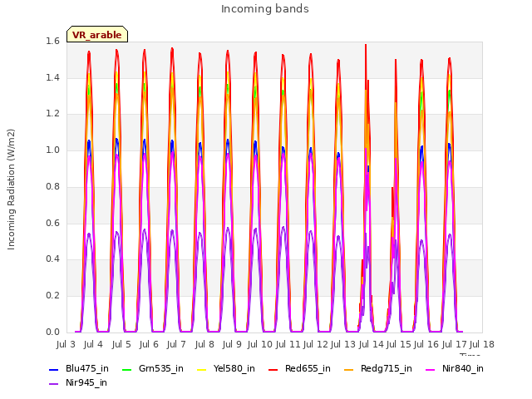
Task: Click the Grn535_in green legend swatch
Action: tap(126, 369)
